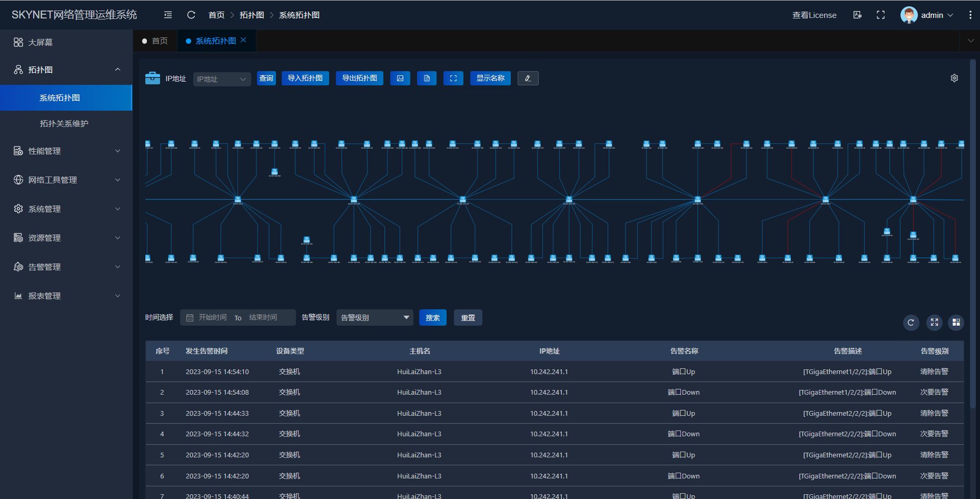Toggle fullscreen icon in top header

[880, 15]
